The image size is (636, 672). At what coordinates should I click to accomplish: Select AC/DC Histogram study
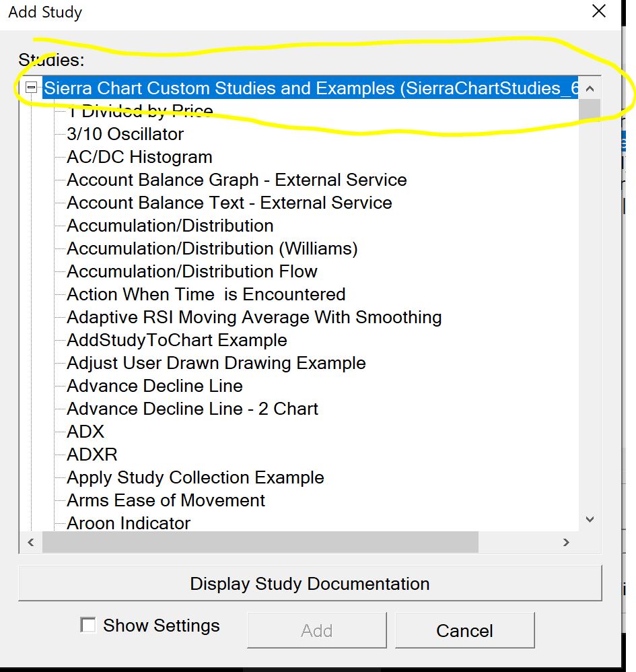pyautogui.click(x=139, y=157)
